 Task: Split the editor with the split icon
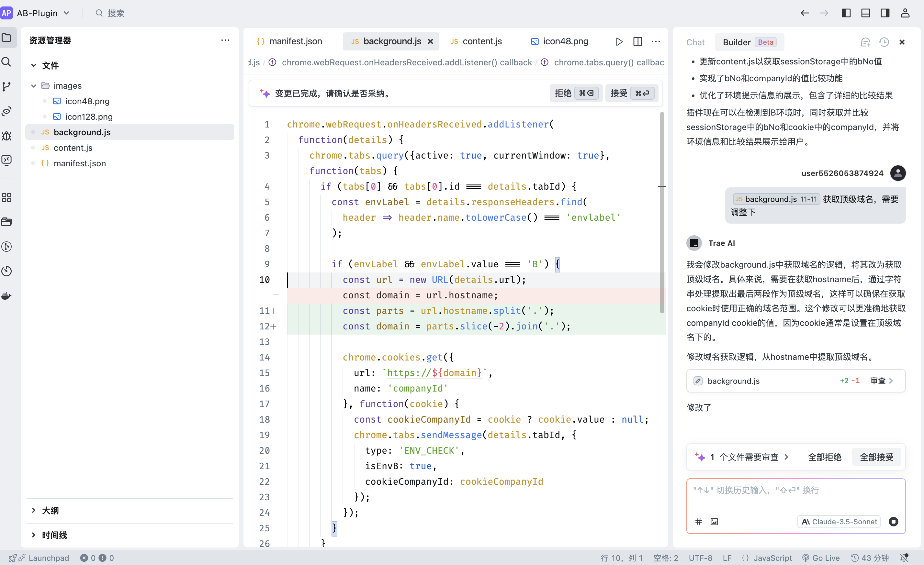point(637,41)
